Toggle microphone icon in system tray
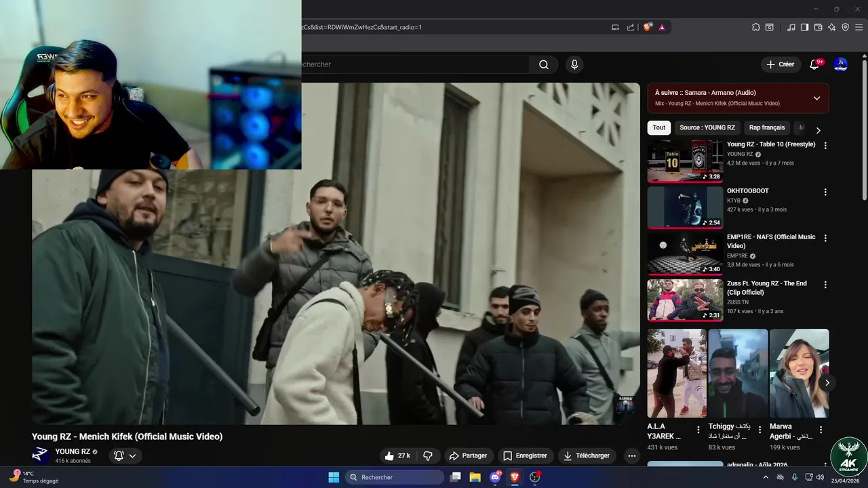Image resolution: width=868 pixels, height=488 pixels. tap(794, 477)
